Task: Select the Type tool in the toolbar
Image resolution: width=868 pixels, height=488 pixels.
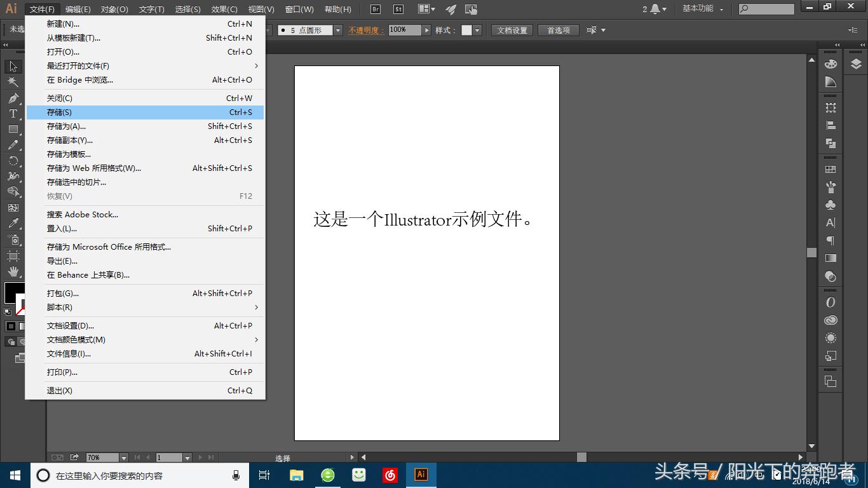Action: tap(12, 114)
